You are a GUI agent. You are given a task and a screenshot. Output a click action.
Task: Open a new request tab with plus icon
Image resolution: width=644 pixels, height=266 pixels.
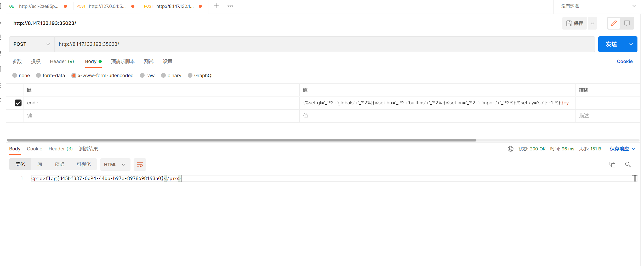(216, 6)
